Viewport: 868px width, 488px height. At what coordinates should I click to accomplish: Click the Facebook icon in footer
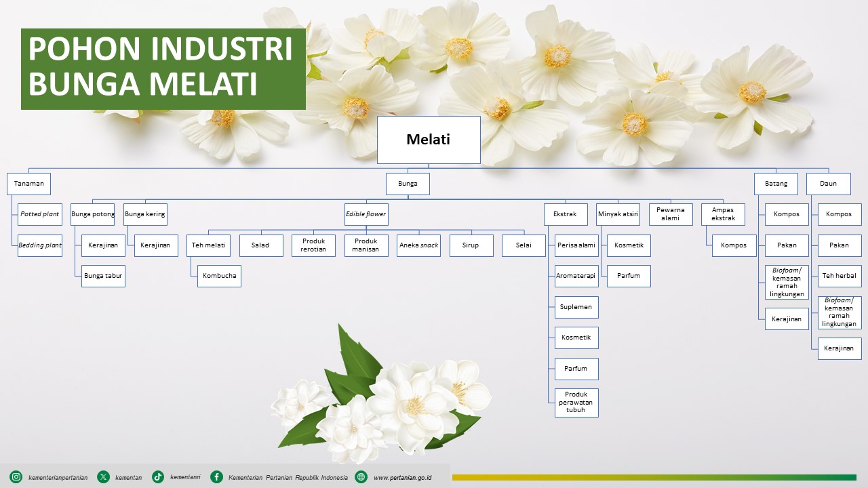click(216, 477)
